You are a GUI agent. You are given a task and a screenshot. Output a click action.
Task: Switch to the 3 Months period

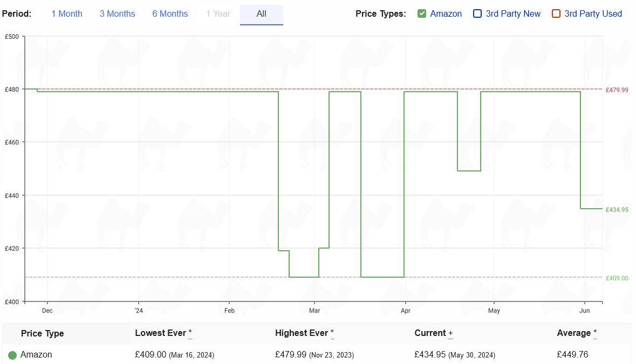tap(117, 14)
